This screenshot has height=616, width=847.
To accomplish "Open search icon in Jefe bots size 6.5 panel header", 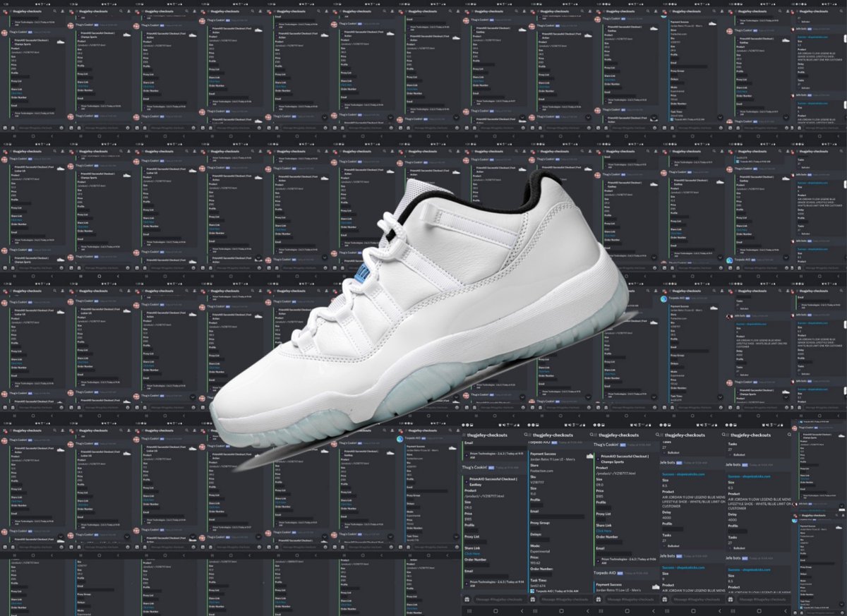I will click(789, 435).
